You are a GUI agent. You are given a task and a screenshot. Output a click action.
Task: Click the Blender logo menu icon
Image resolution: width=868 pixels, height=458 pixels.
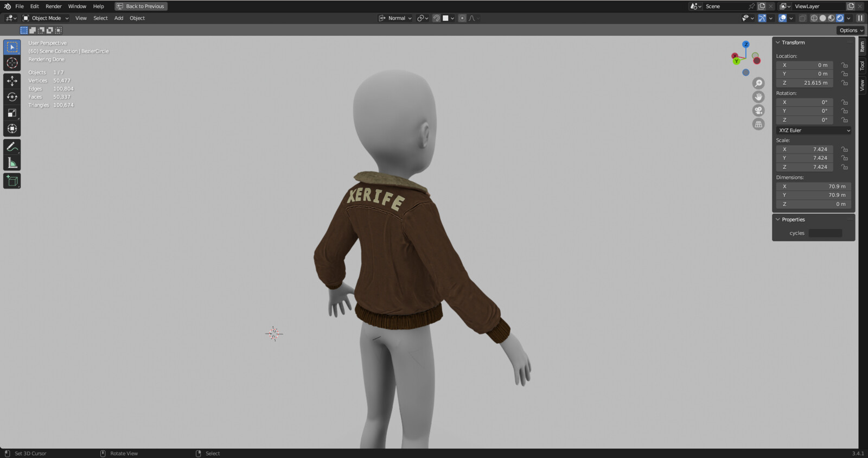tap(7, 6)
